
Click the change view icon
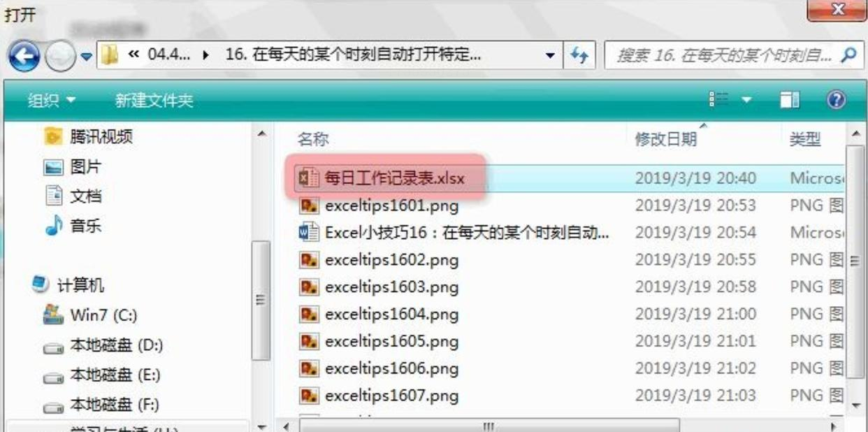click(x=718, y=101)
